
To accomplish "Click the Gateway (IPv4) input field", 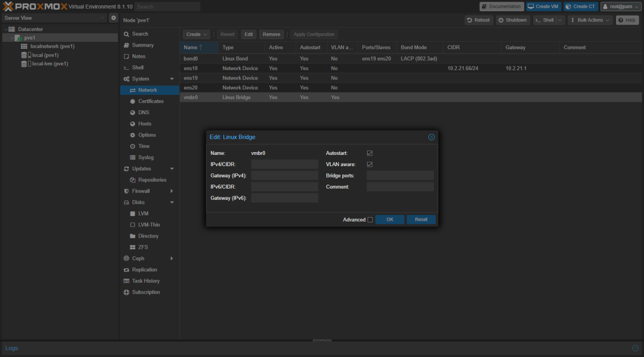I will 284,176.
